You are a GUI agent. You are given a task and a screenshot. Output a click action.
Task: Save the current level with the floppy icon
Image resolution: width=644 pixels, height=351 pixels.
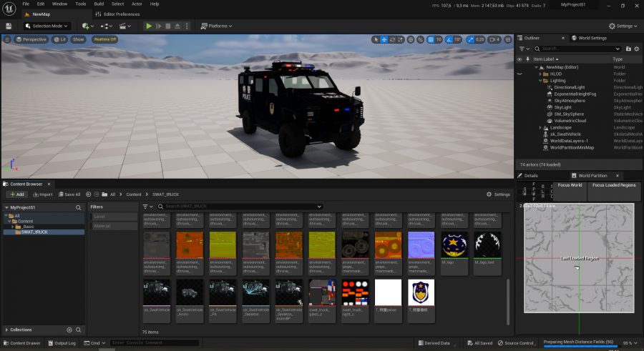point(8,26)
